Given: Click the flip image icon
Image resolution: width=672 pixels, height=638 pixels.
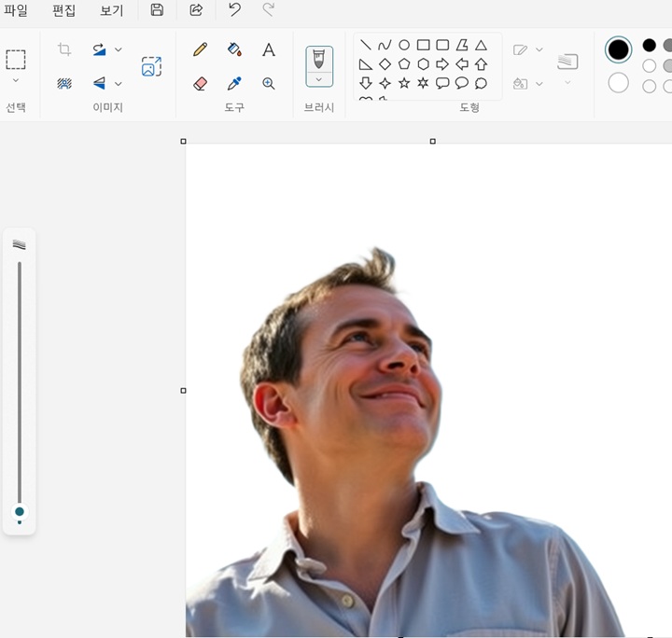Looking at the screenshot, I should click(100, 83).
